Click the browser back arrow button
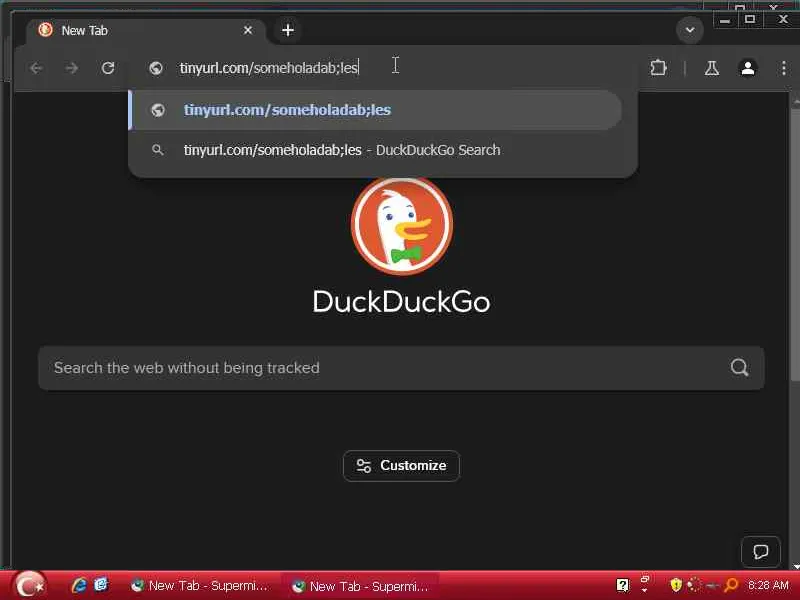The image size is (800, 600). 36,68
